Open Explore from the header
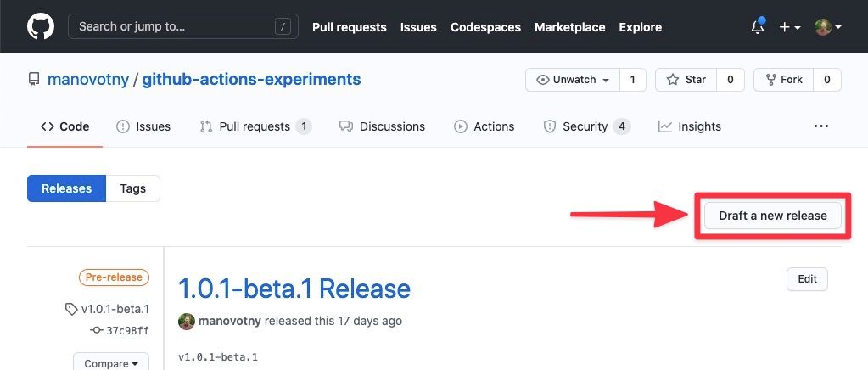The image size is (868, 370). (x=641, y=27)
